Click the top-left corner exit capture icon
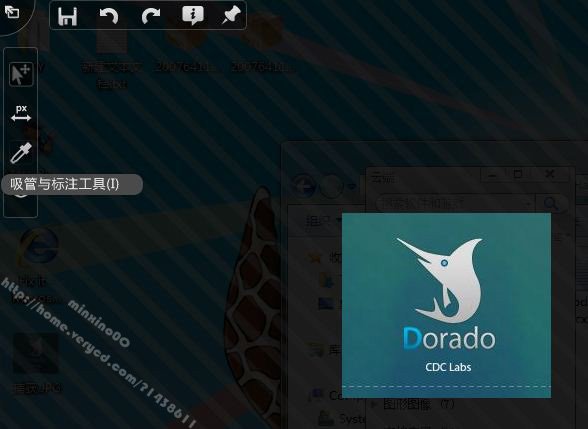The width and height of the screenshot is (588, 429). point(12,12)
